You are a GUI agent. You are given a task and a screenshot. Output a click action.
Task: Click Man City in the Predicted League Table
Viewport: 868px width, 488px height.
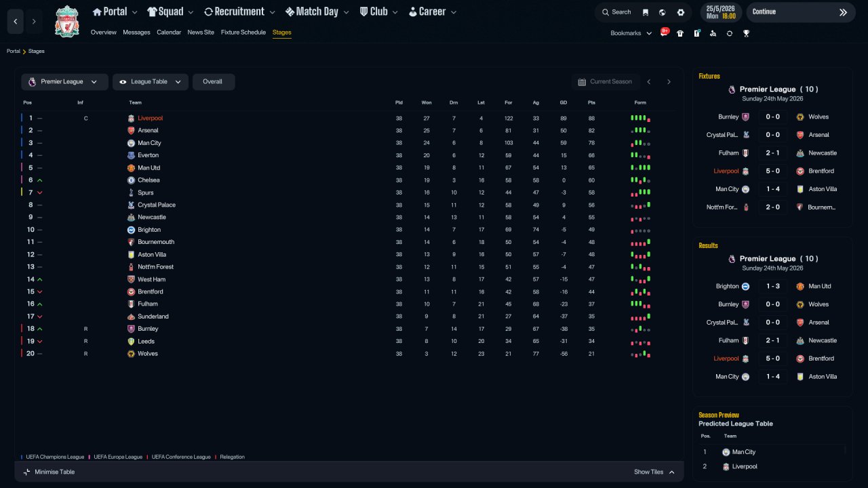pyautogui.click(x=744, y=452)
